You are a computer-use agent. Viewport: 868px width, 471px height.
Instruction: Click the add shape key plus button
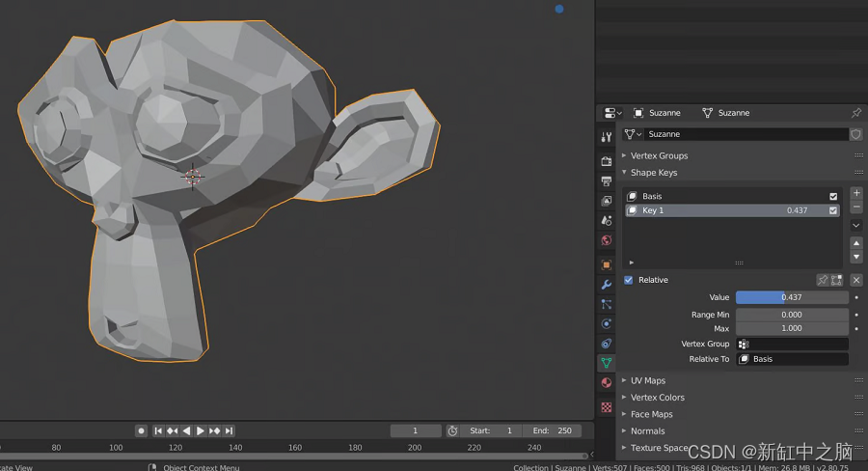click(x=856, y=193)
